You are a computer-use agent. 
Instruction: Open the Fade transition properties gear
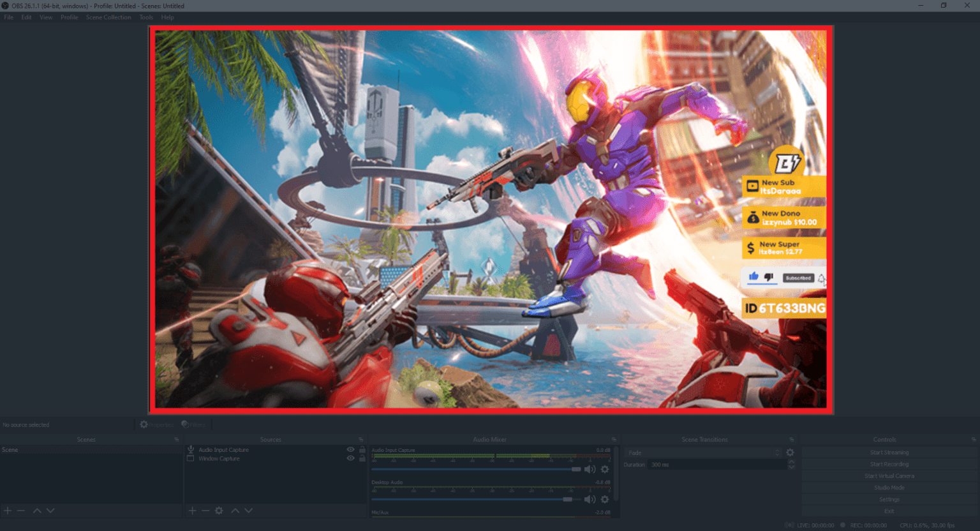[790, 451]
